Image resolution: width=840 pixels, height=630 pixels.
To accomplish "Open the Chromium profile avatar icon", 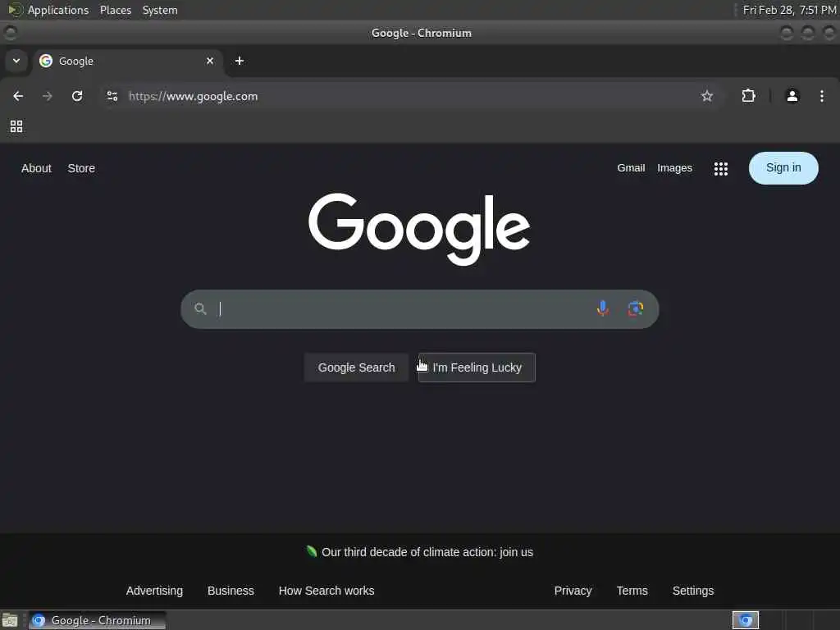I will coord(792,97).
